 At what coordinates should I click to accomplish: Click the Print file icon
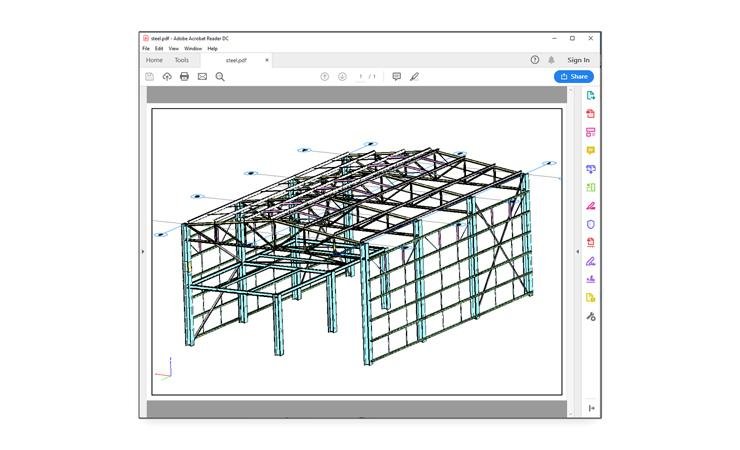point(184,76)
